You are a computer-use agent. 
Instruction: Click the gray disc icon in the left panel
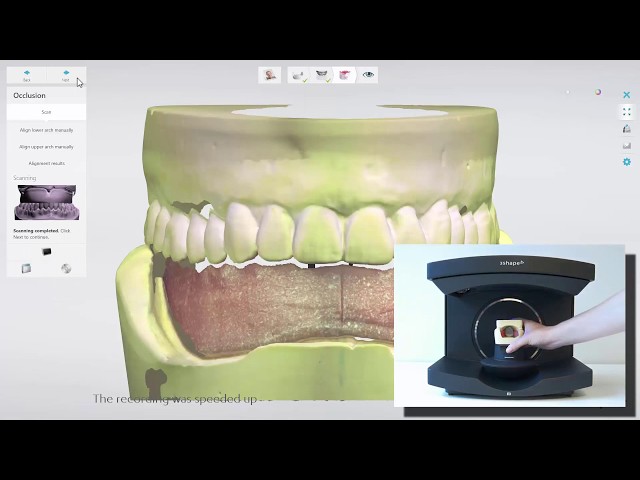point(66,268)
